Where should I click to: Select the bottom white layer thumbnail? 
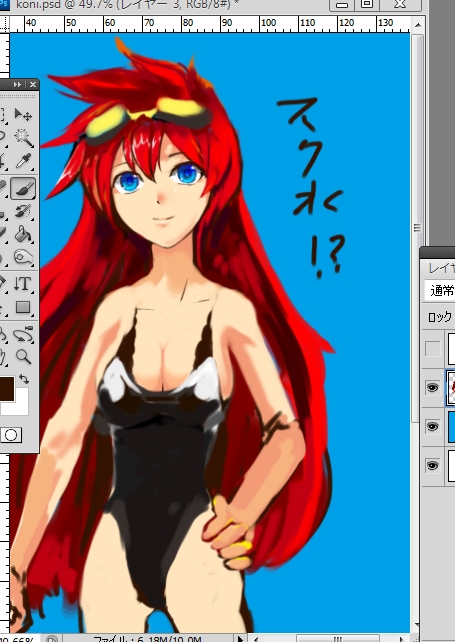pyautogui.click(x=451, y=466)
